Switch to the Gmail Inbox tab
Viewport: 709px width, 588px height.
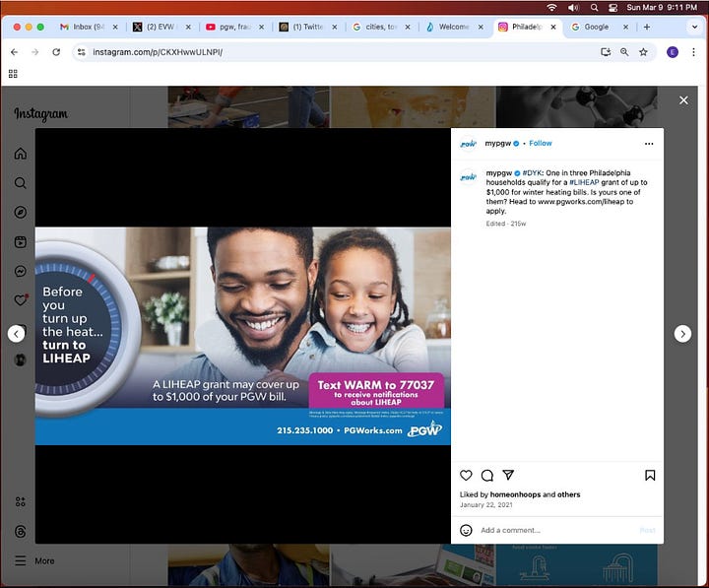[x=89, y=28]
